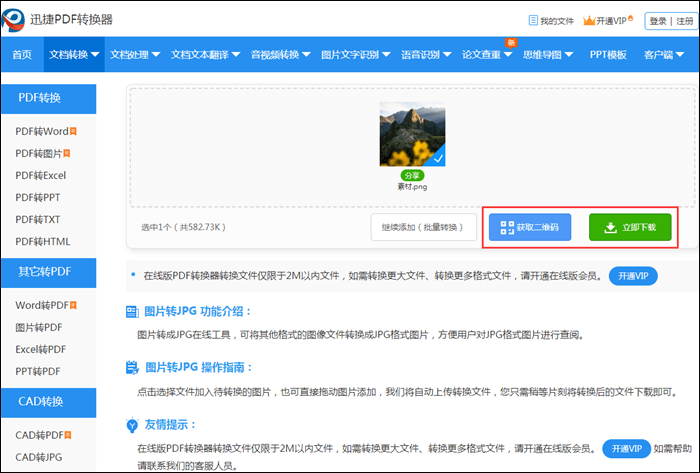This screenshot has height=473, width=700.
Task: Open 我的文件 document icon
Action: 533,21
